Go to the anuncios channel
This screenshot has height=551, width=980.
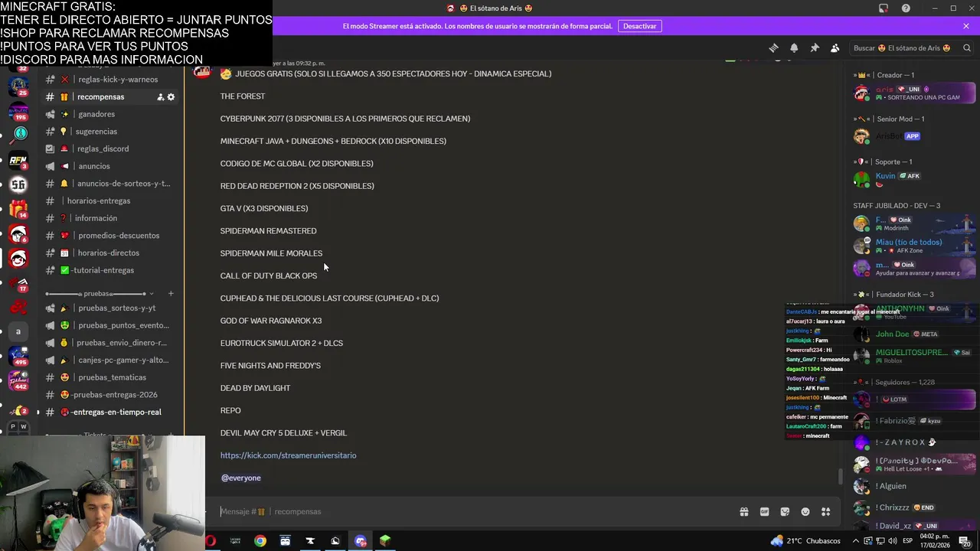click(110, 166)
